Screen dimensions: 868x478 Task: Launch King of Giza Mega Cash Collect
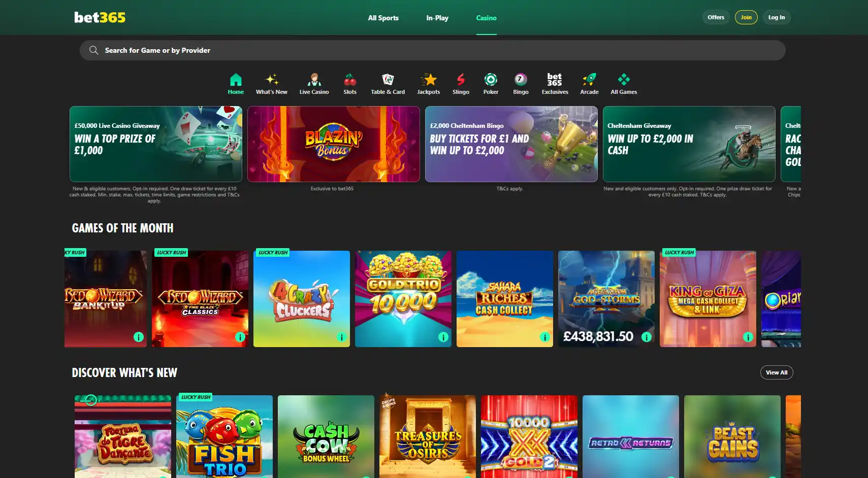coord(708,299)
